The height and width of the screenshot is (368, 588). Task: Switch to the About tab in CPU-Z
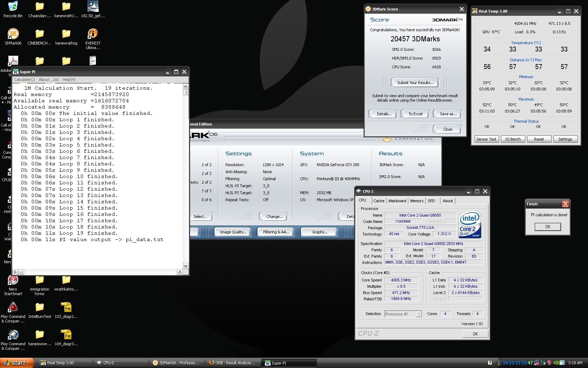(447, 201)
